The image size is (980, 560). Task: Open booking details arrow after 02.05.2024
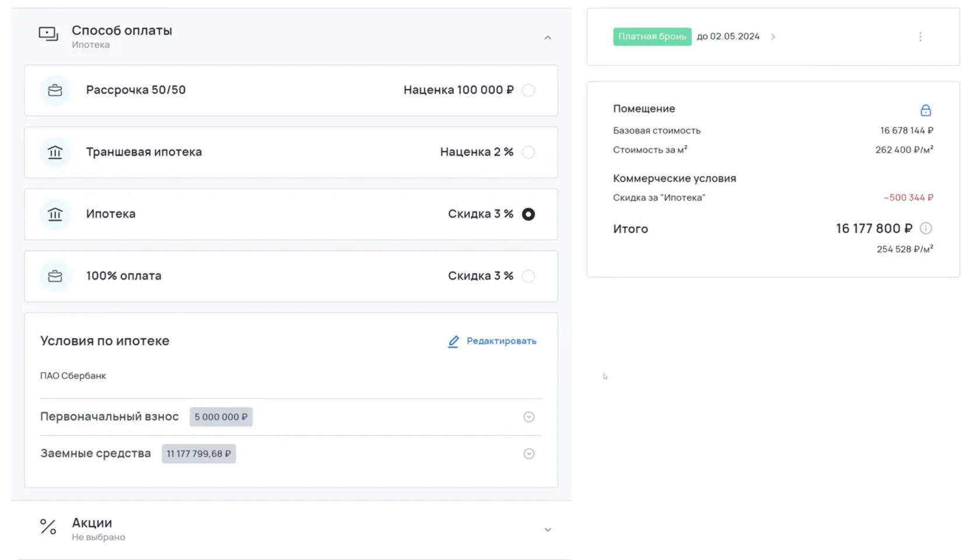tap(773, 37)
